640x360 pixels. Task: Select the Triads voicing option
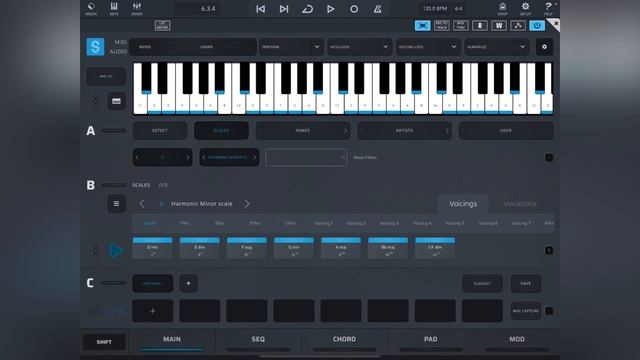(x=150, y=223)
